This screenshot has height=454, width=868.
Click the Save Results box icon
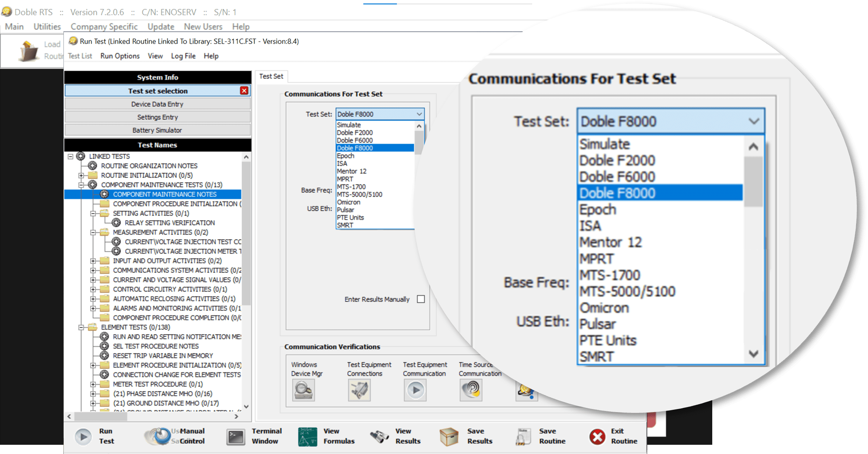pos(449,437)
